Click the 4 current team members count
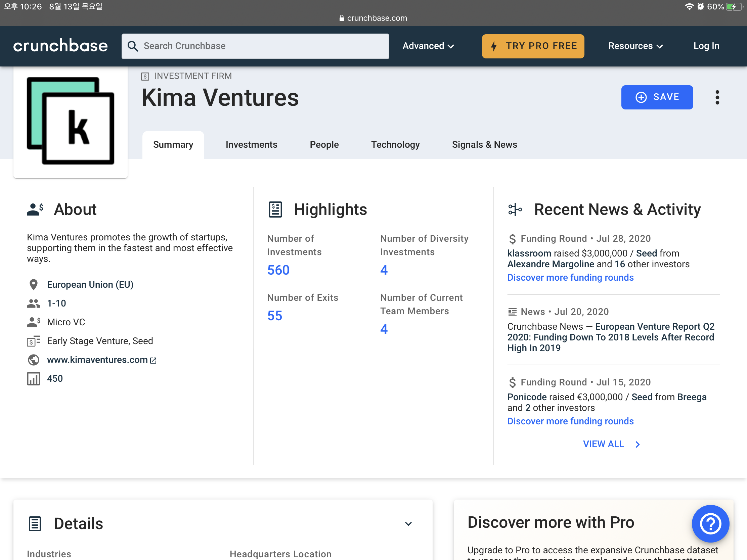Screen dimensions: 747x560 384,329
